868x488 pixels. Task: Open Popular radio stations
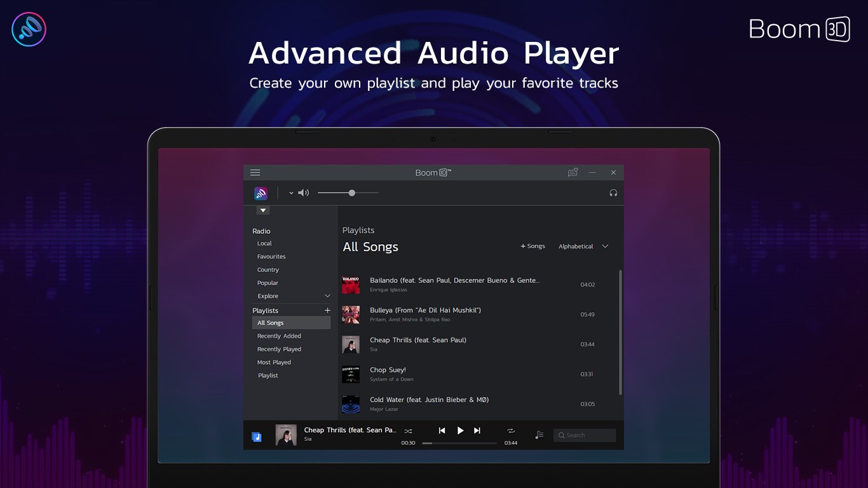click(268, 283)
